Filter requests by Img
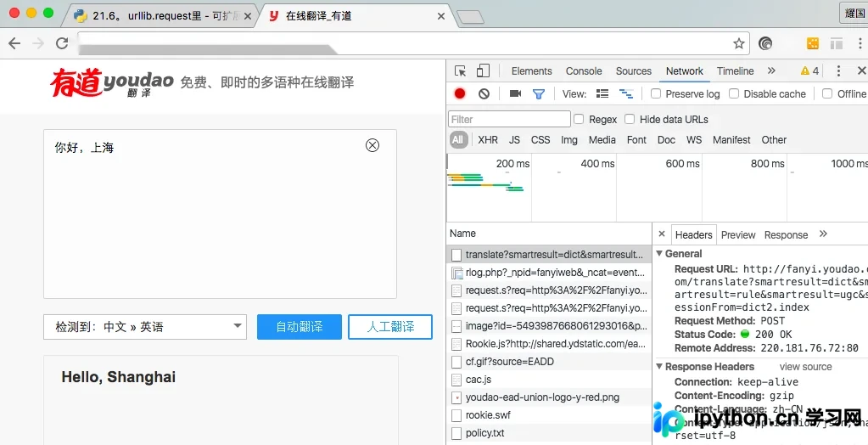868x445 pixels. [569, 139]
